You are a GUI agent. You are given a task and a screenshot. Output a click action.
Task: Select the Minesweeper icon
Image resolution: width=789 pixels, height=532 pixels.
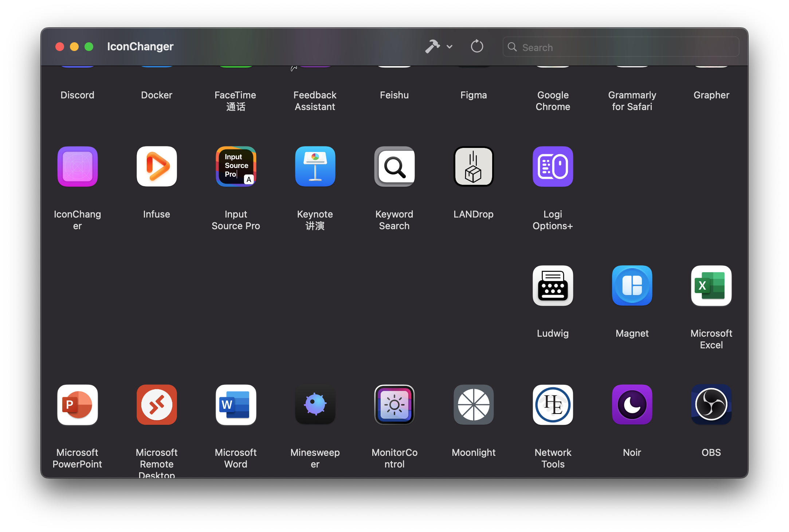tap(315, 405)
